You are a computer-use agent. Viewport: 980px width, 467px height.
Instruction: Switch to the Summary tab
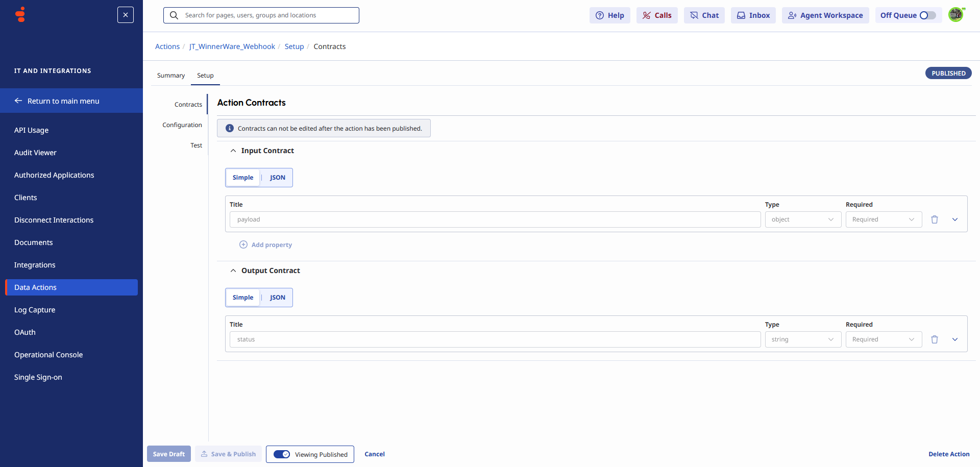170,75
